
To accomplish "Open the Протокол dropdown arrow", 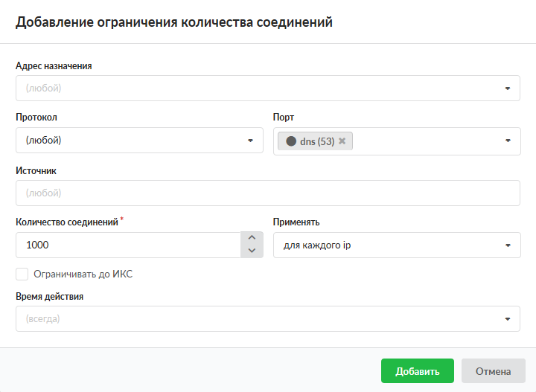I will (250, 141).
